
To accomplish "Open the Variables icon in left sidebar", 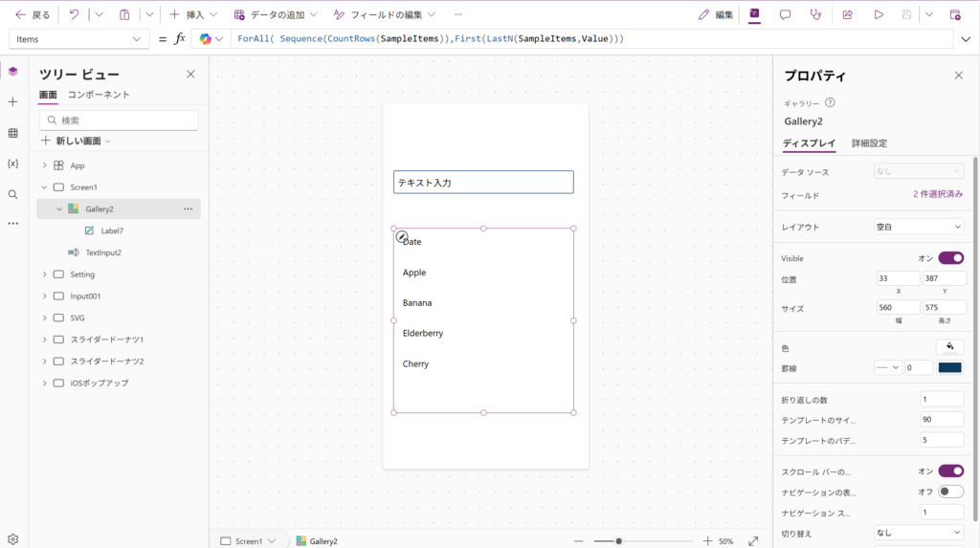I will (x=12, y=164).
